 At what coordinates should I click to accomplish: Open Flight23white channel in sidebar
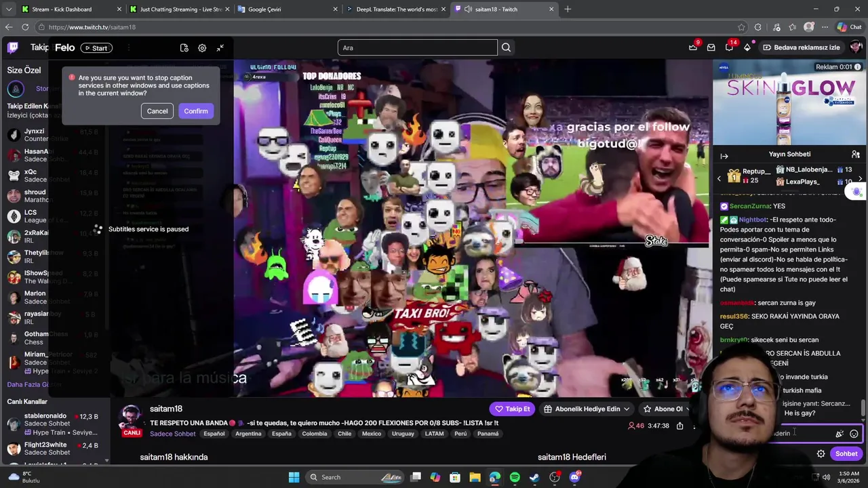pyautogui.click(x=53, y=449)
